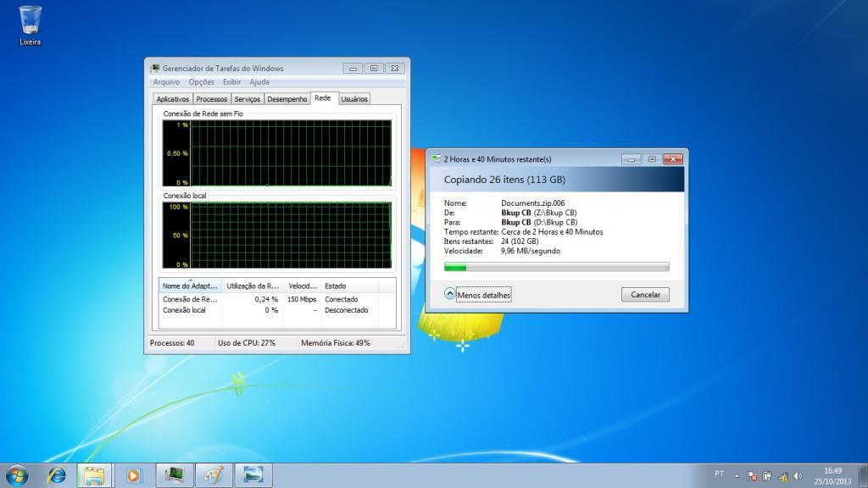
Task: Close the Task Manager window
Action: (x=395, y=69)
